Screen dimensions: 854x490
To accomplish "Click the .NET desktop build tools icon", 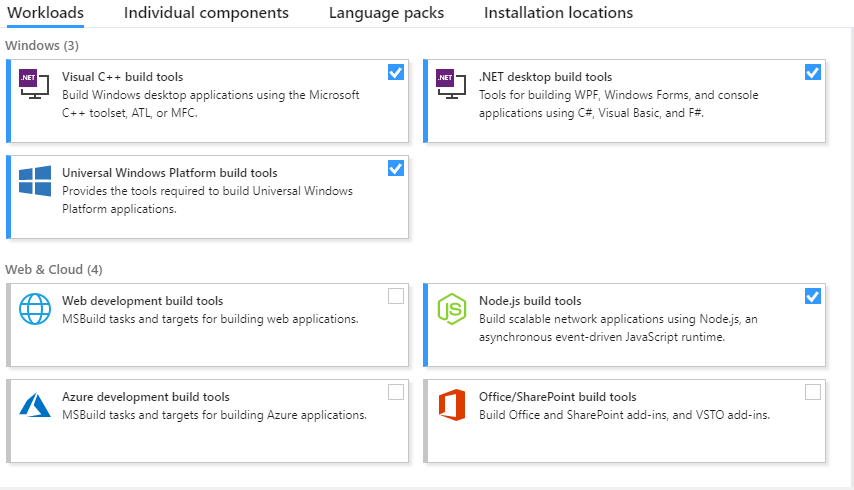I will point(451,84).
